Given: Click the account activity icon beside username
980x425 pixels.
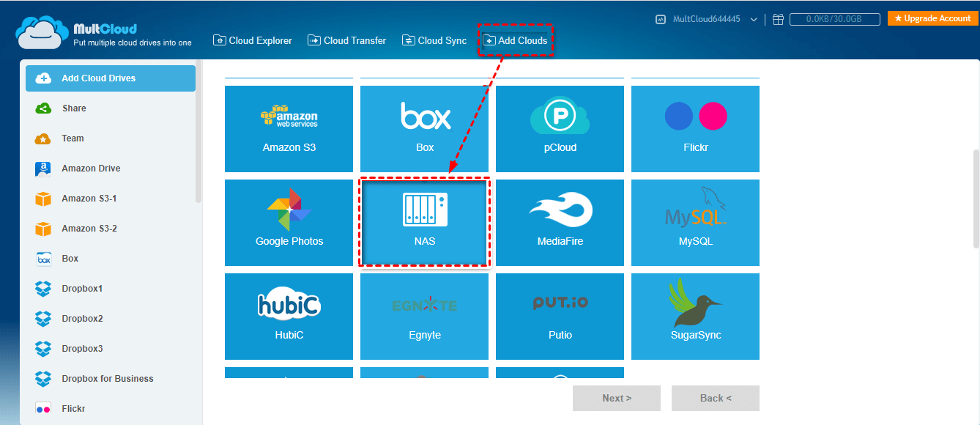Looking at the screenshot, I should click(x=661, y=20).
